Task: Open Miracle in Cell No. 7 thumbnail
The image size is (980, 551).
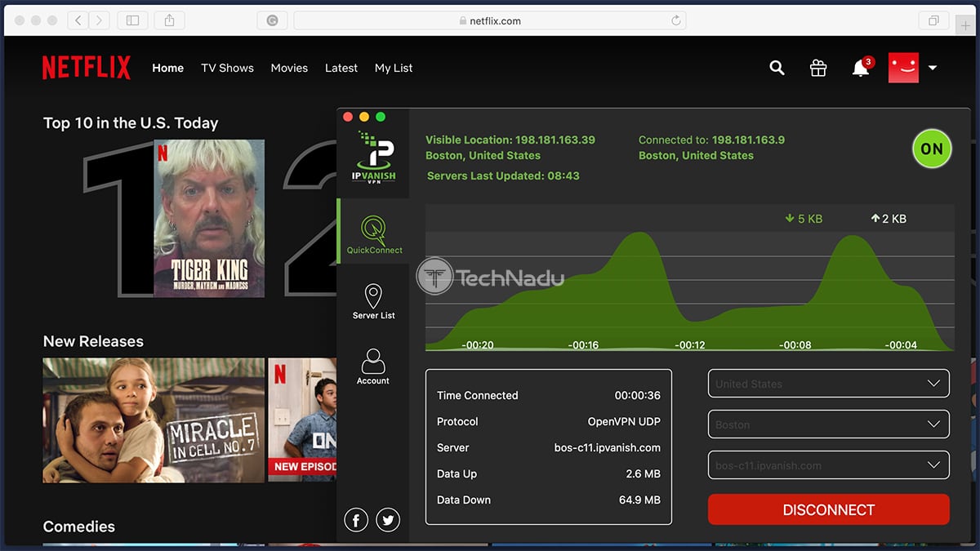Action: (154, 420)
